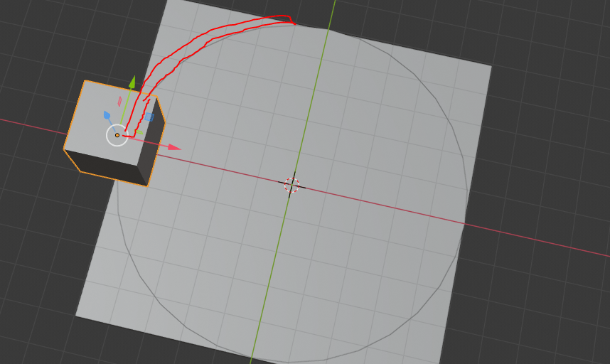Viewport: 610px width, 364px height.
Task: Select the circle outline on the plane
Action: click(x=291, y=193)
